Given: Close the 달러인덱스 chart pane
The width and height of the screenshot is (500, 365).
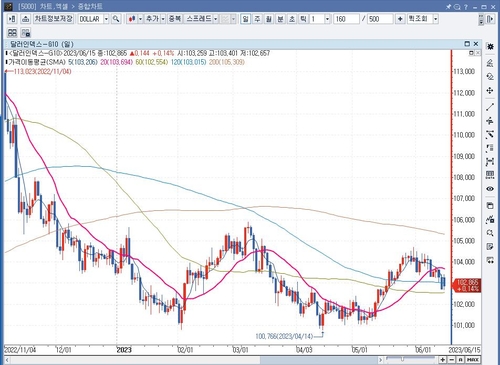Looking at the screenshot, I should click(x=476, y=44).
